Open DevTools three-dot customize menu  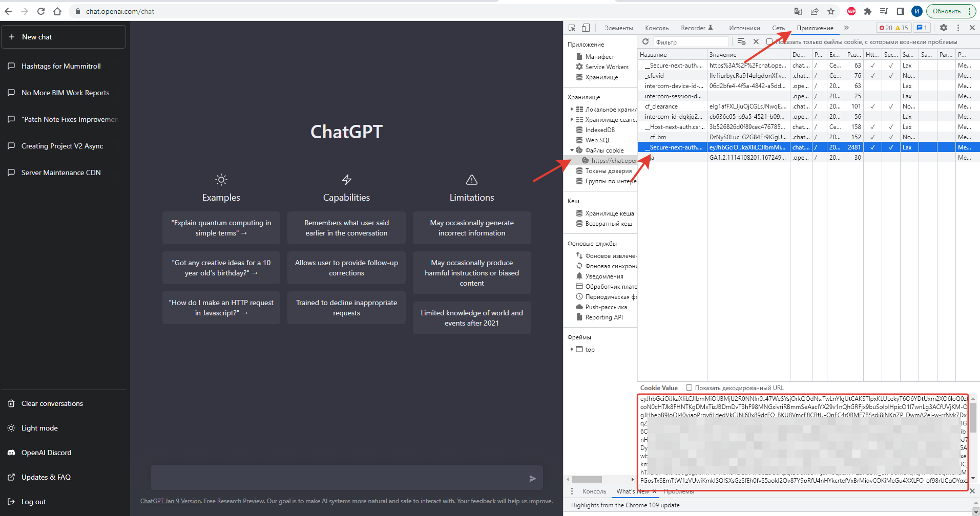(x=958, y=28)
